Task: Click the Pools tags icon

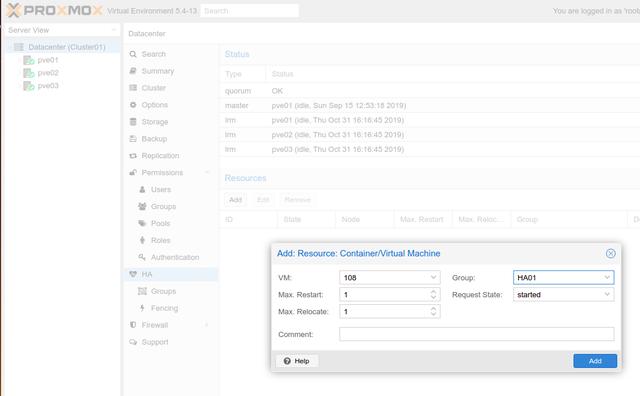Action: point(142,223)
